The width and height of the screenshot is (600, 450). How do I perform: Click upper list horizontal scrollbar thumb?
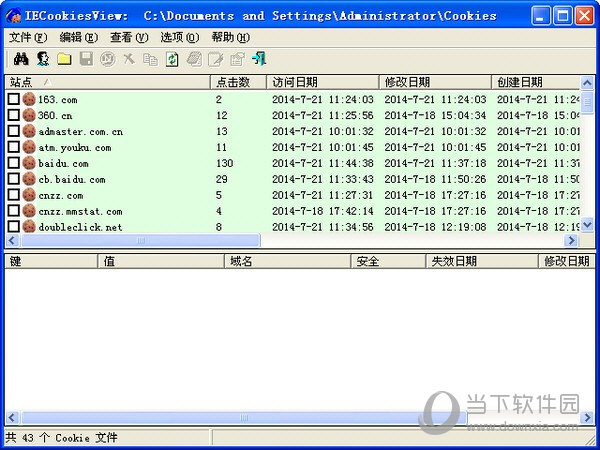(x=141, y=240)
